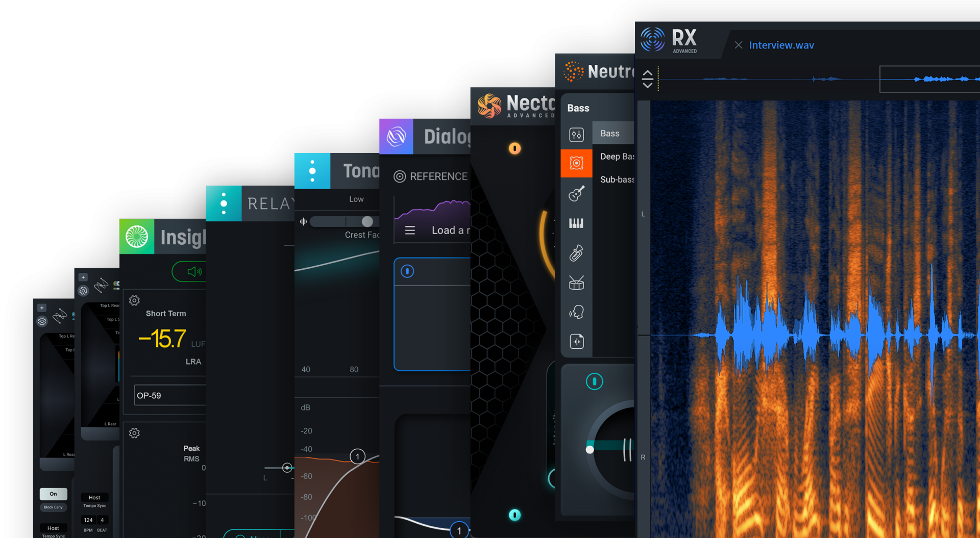
Task: Select the Deep Bass preset entry
Action: [x=617, y=157]
